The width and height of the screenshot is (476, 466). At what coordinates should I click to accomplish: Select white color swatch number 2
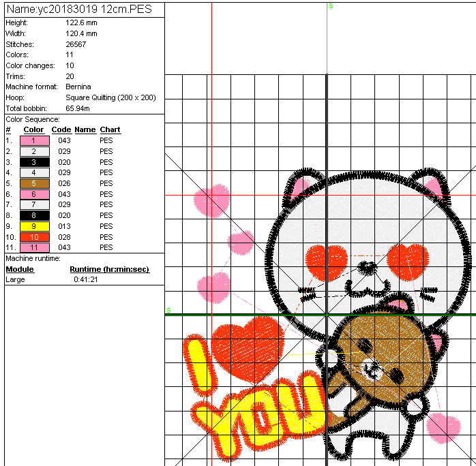(35, 151)
